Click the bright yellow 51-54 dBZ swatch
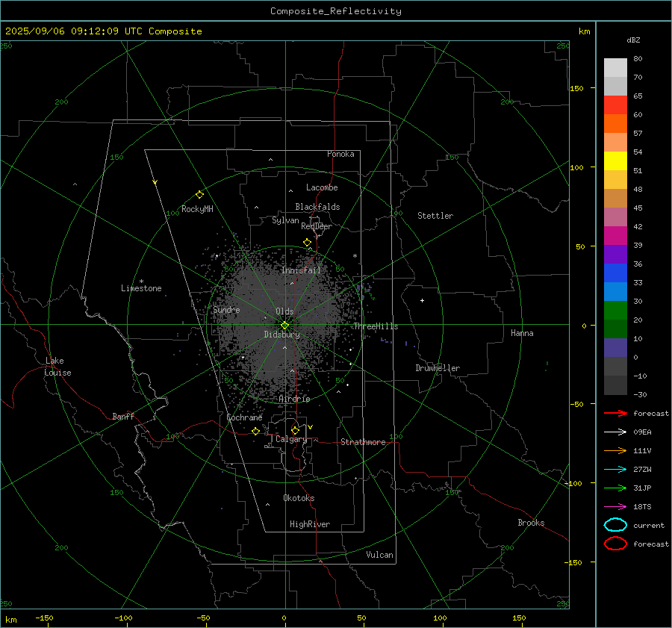 (x=615, y=161)
